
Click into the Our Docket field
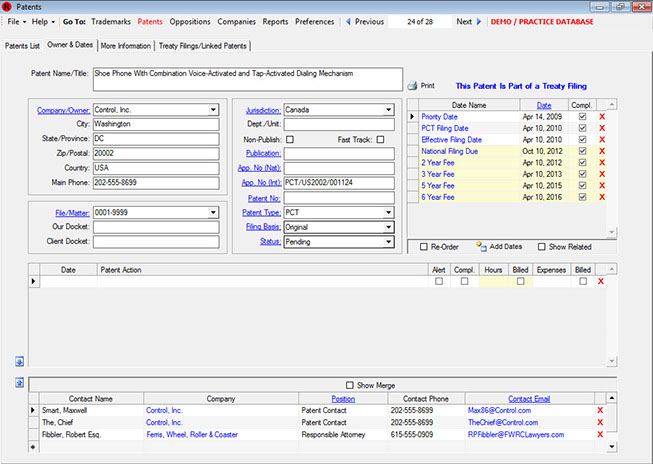pos(156,227)
